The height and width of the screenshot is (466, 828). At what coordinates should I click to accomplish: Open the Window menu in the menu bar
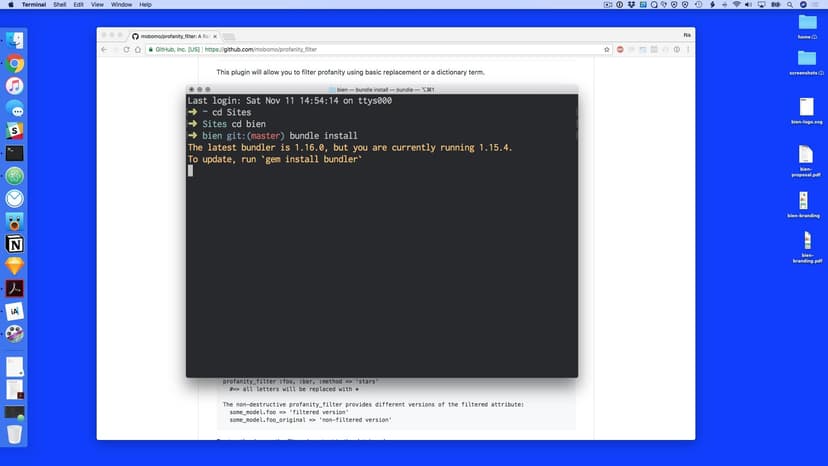(x=123, y=5)
